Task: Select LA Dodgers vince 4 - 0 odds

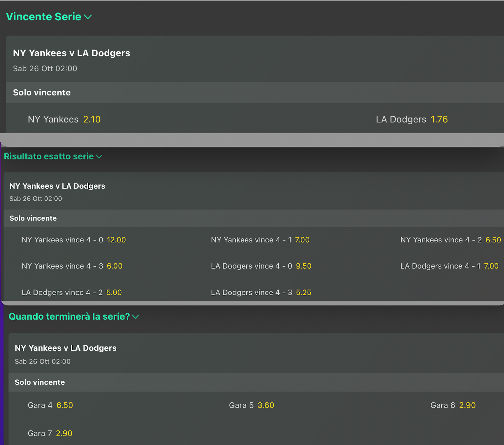Action: coord(304,266)
